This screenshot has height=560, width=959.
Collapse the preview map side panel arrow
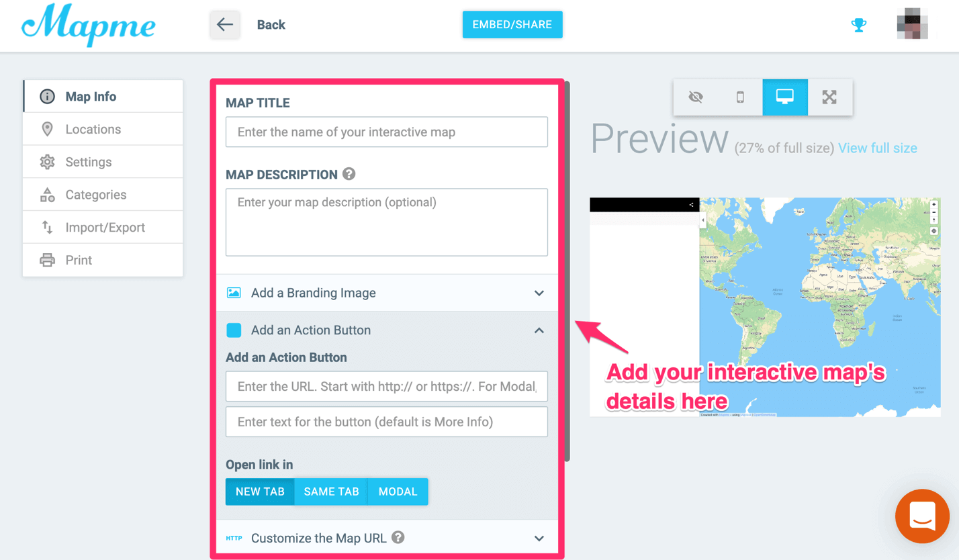click(x=702, y=220)
